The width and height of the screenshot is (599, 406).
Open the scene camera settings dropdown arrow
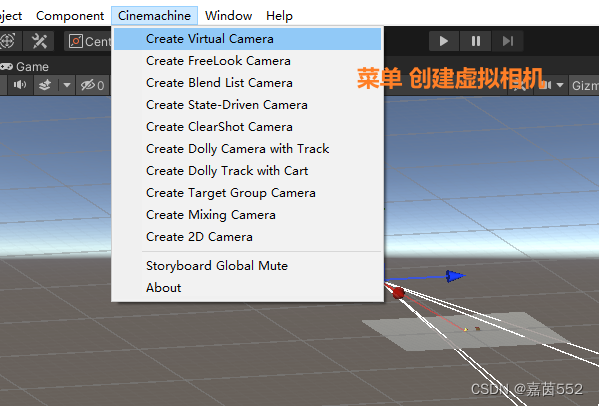(560, 85)
